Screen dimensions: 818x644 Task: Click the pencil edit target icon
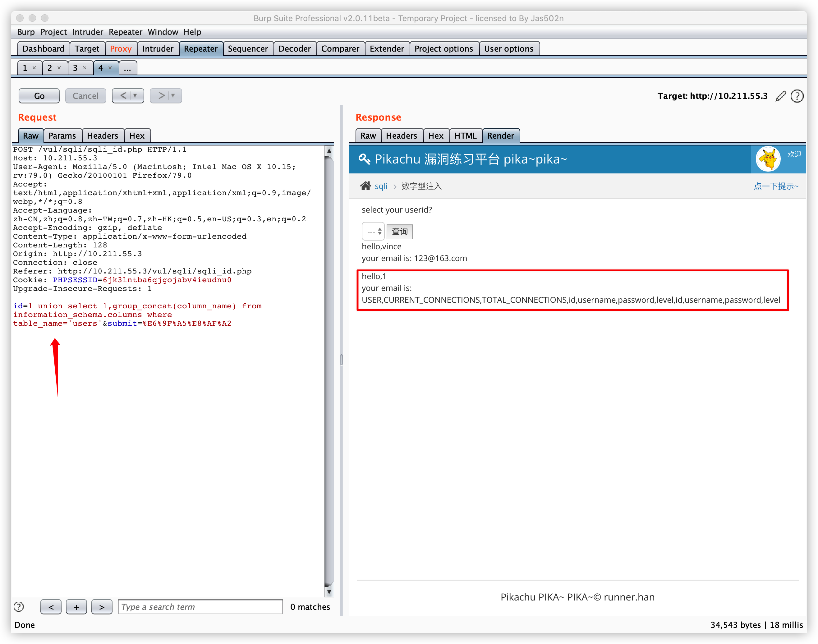[x=780, y=96]
